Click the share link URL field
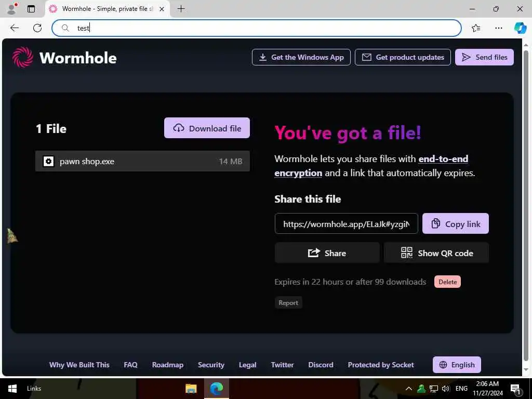The image size is (532, 399). [x=346, y=223]
